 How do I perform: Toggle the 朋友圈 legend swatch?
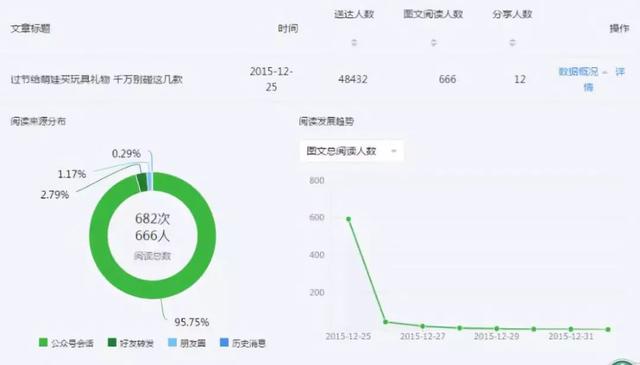click(x=172, y=343)
